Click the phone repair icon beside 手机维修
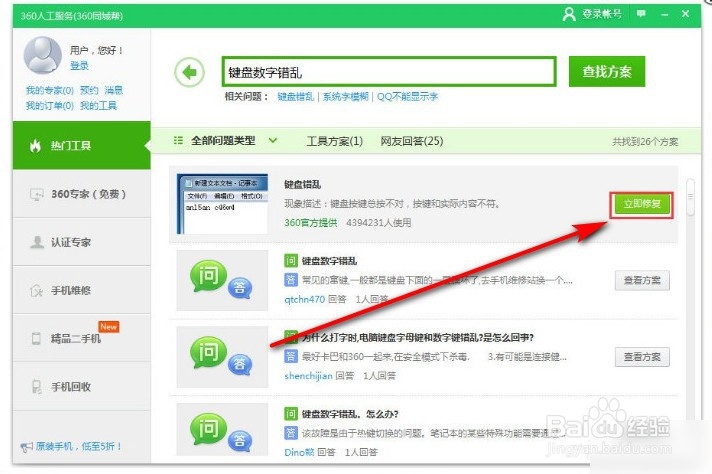This screenshot has height=474, width=712. pyautogui.click(x=36, y=291)
